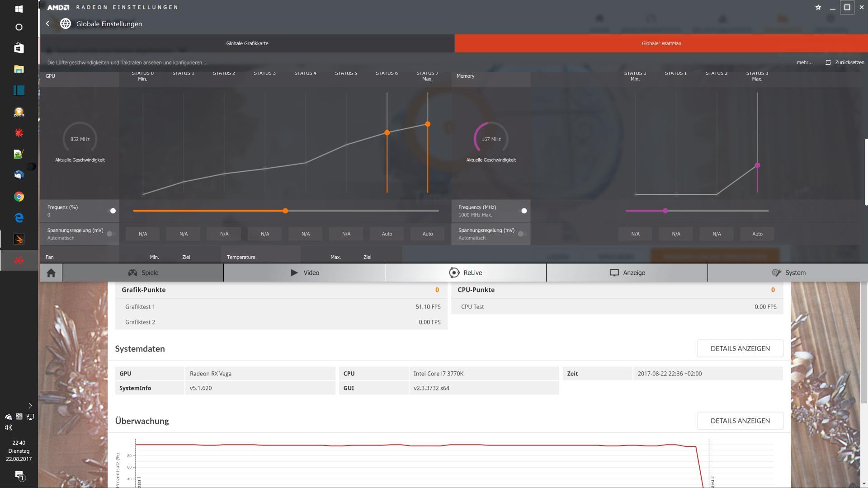This screenshot has width=868, height=488.
Task: Click the active Radeon Settings taskbar icon
Action: click(x=19, y=260)
